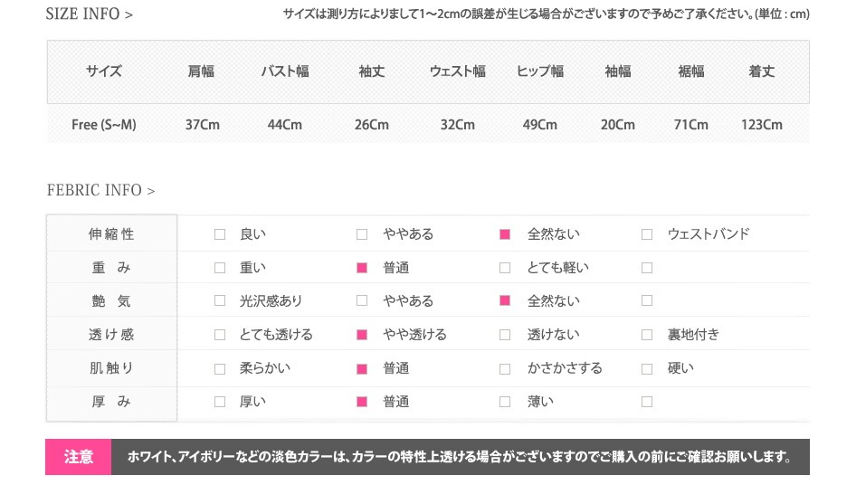Image resolution: width=856 pixels, height=504 pixels.
Task: Check the 薄い checkbox
Action: point(505,402)
